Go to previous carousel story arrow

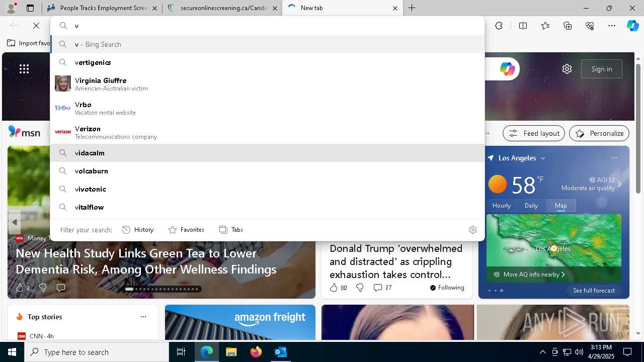coord(14,222)
